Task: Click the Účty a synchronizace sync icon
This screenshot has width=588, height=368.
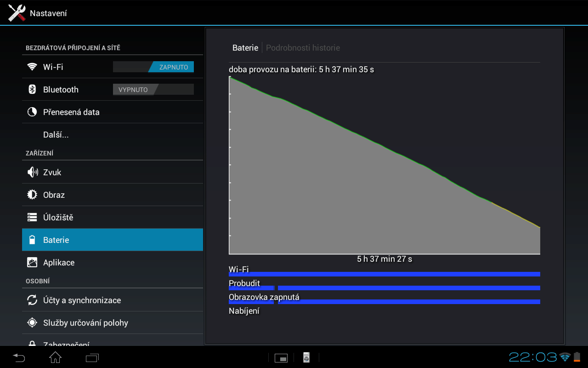Action: click(x=32, y=300)
